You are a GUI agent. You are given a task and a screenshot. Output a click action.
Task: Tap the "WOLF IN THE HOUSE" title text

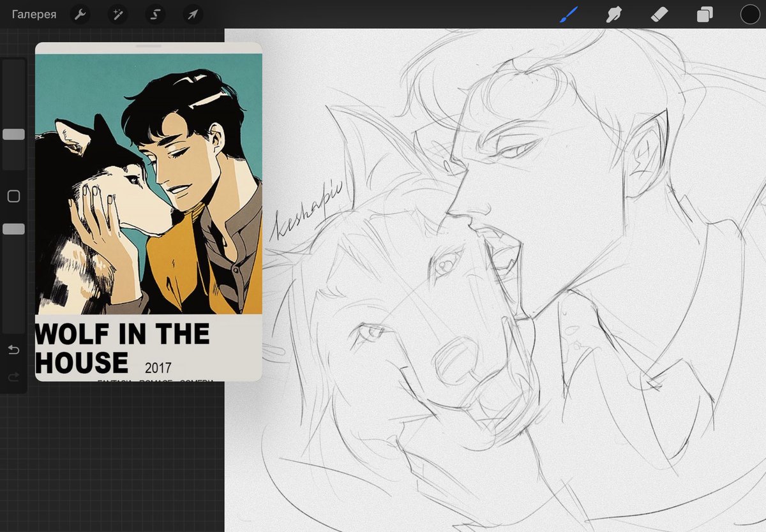coord(122,348)
